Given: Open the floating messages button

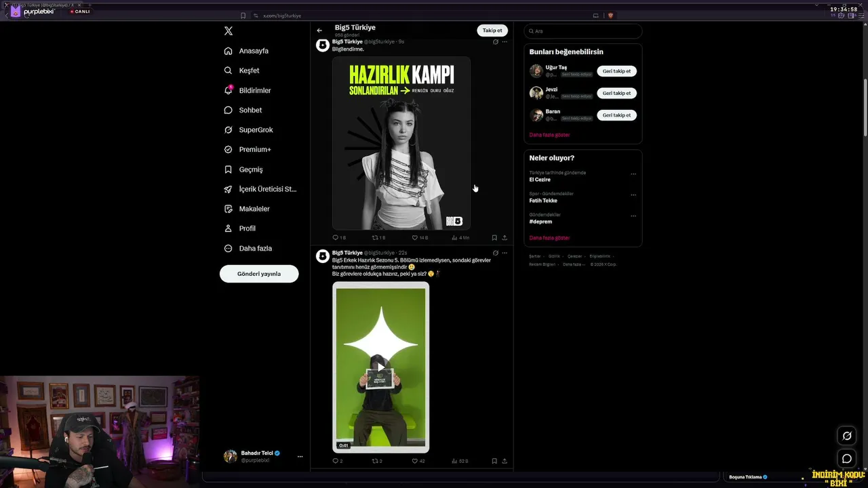Looking at the screenshot, I should pyautogui.click(x=847, y=459).
